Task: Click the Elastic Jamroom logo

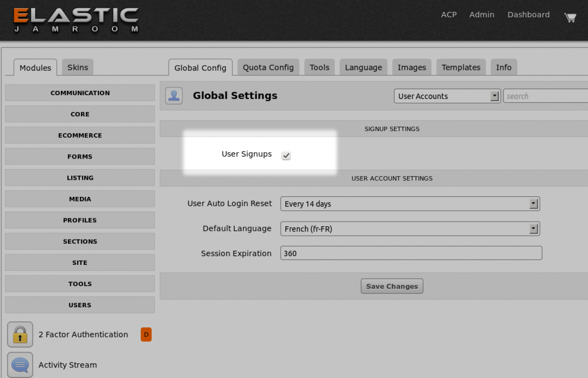Action: [x=76, y=20]
